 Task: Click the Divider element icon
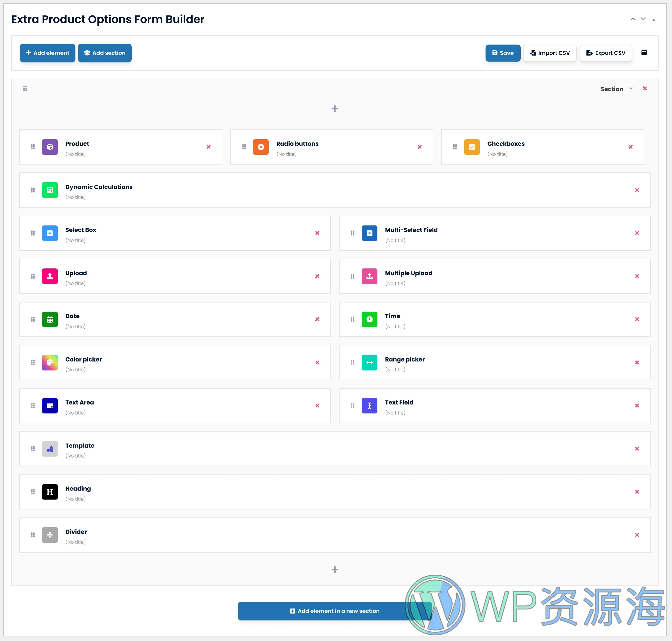pos(50,535)
